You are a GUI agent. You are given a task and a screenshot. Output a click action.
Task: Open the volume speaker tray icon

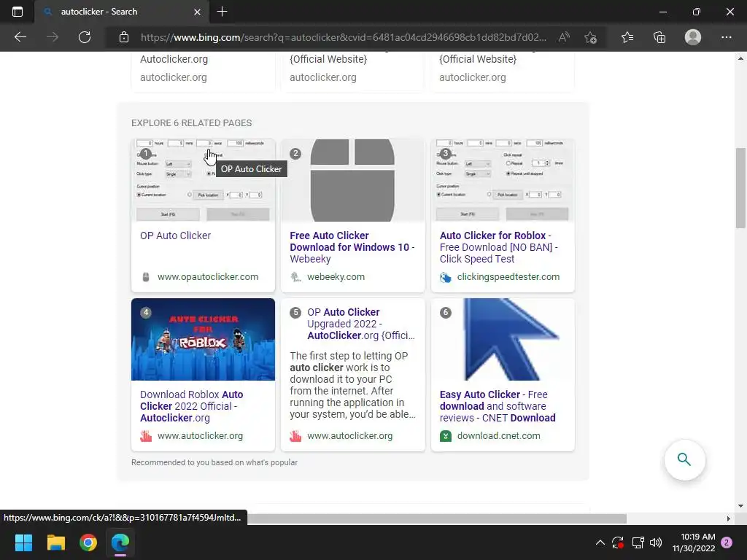click(x=656, y=542)
